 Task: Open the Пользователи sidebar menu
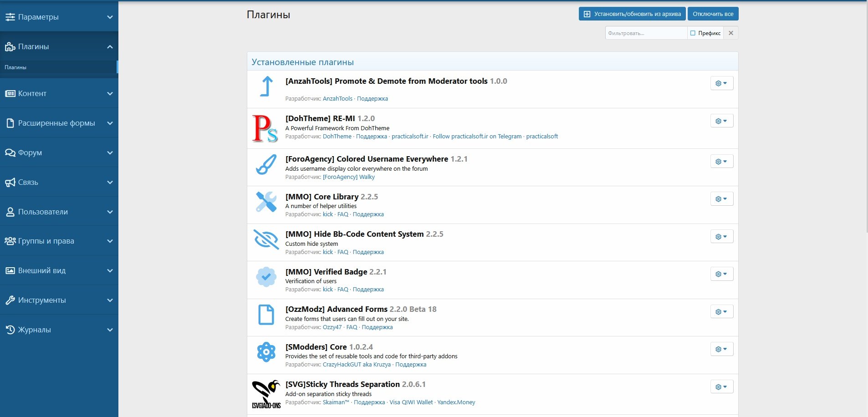(59, 212)
